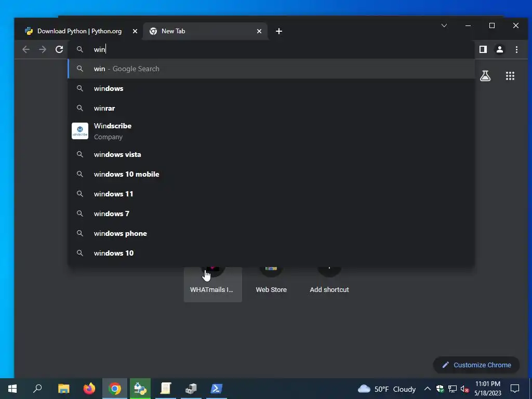Choose the 'windows' suggestion
The height and width of the screenshot is (399, 532).
click(x=271, y=88)
